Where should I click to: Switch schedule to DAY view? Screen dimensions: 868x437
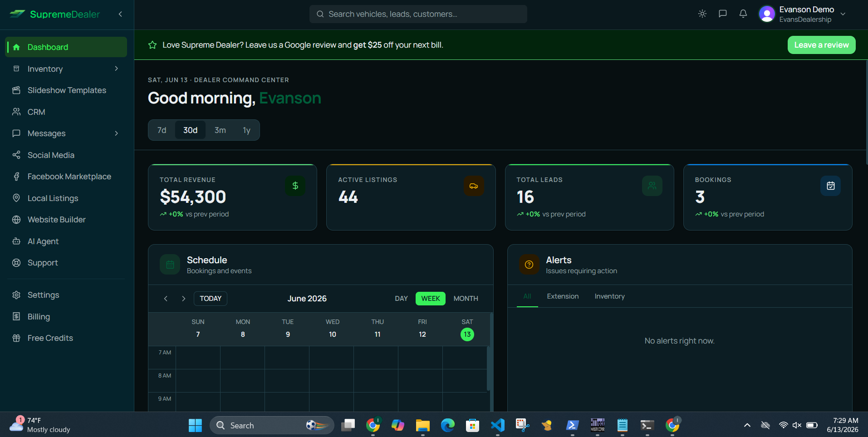(x=401, y=299)
